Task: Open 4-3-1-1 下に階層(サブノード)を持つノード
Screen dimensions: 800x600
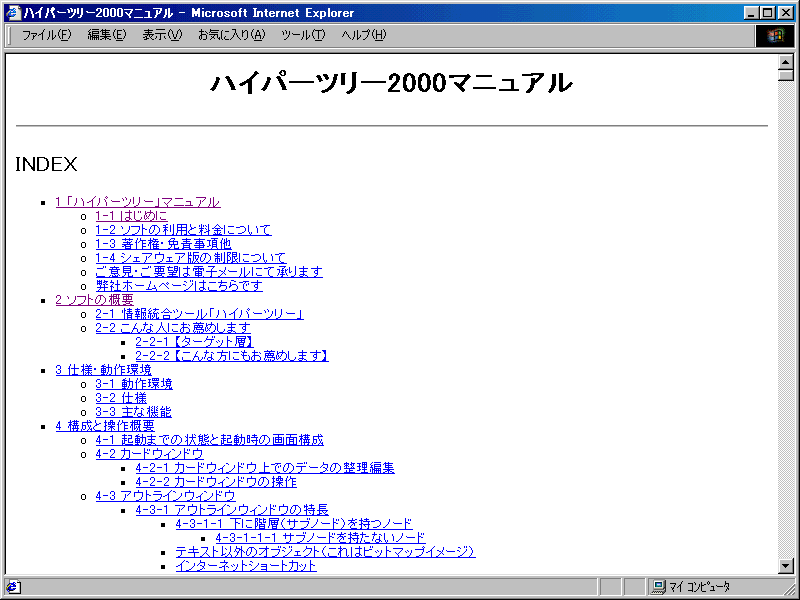Action: (x=294, y=524)
